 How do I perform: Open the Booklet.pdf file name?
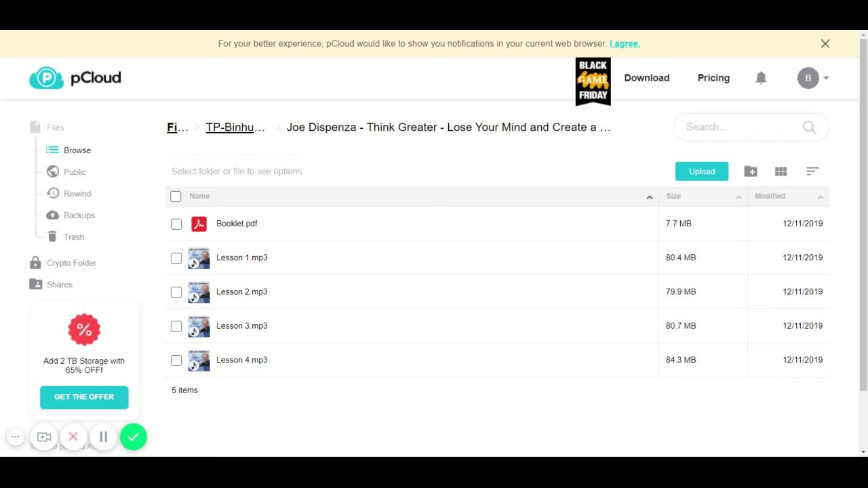click(x=237, y=224)
